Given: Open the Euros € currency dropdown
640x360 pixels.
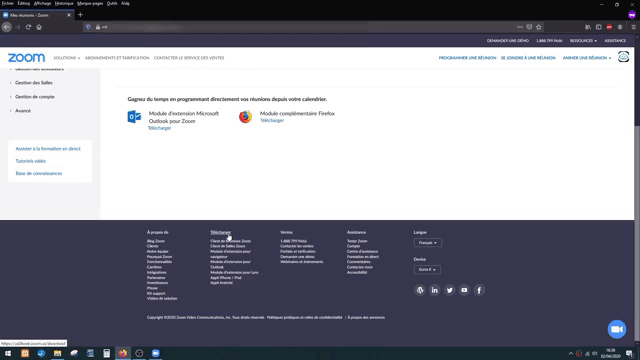Looking at the screenshot, I should 427,270.
